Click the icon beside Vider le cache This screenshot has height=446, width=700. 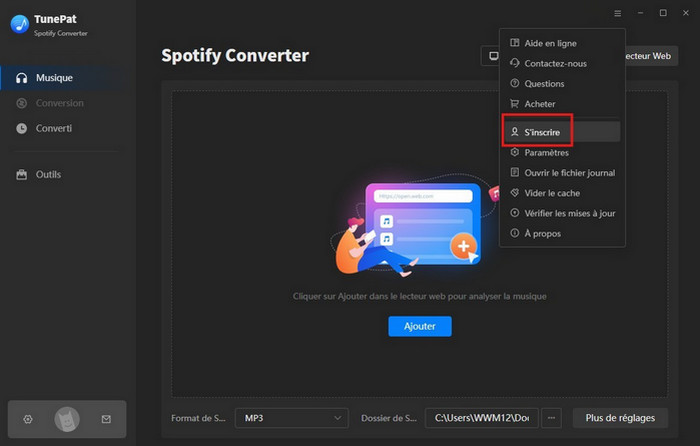point(515,193)
